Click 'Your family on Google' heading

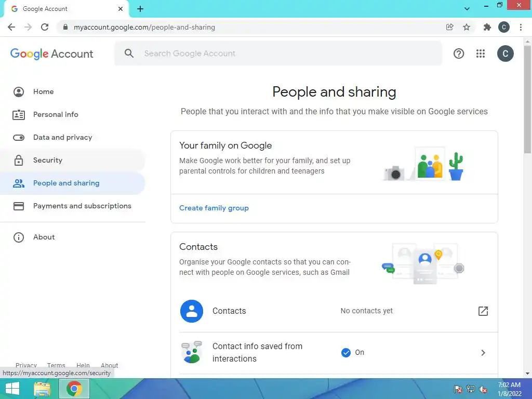(x=225, y=145)
